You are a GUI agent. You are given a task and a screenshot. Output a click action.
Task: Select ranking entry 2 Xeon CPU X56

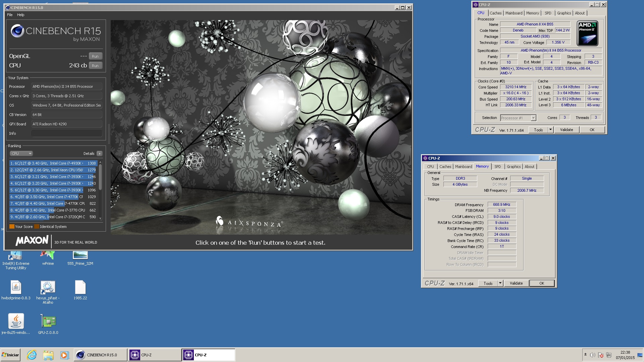click(53, 170)
